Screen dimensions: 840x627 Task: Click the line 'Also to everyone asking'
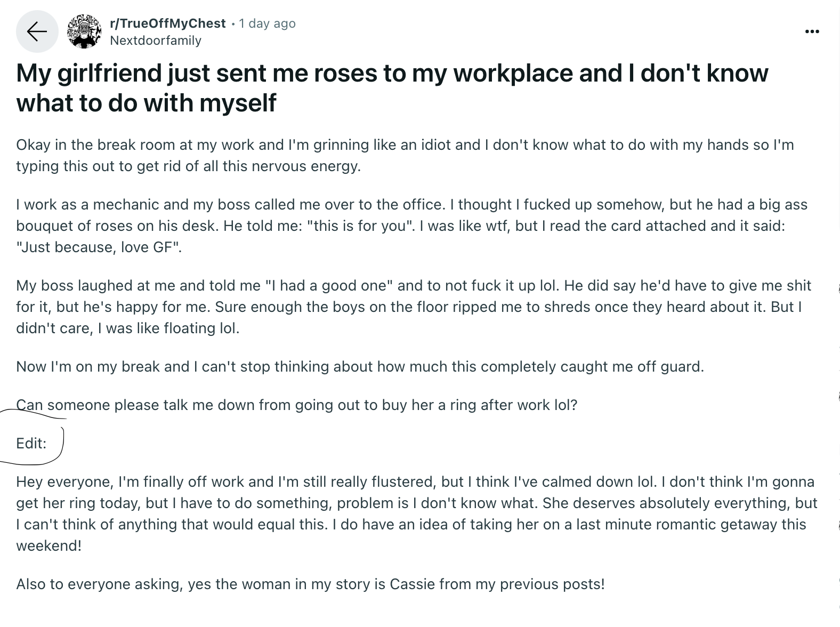[x=310, y=584]
